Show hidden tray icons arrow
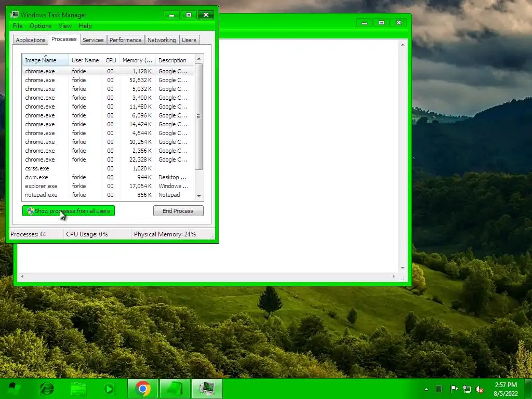The image size is (532, 399). 426,389
